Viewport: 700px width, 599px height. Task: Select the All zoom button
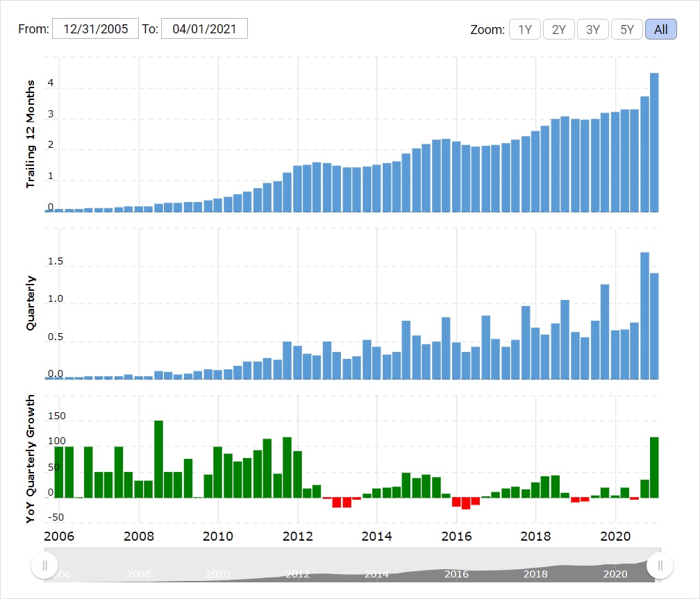coord(660,30)
